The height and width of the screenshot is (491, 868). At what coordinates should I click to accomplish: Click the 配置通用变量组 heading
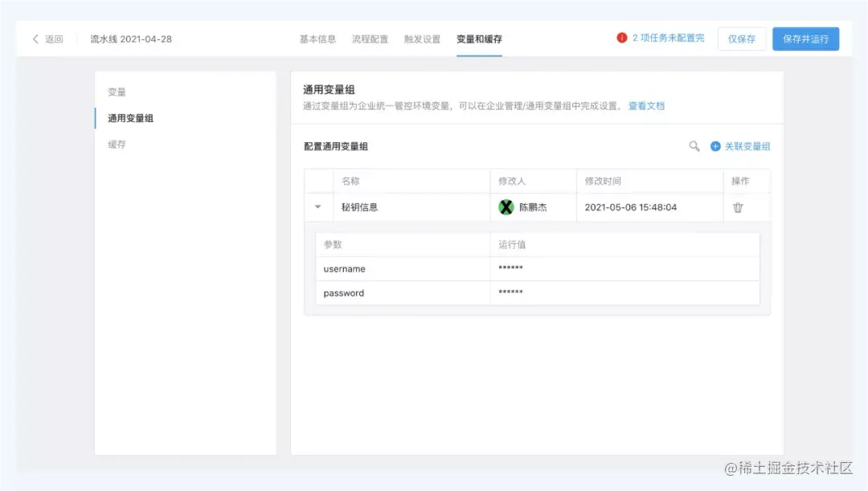click(335, 146)
